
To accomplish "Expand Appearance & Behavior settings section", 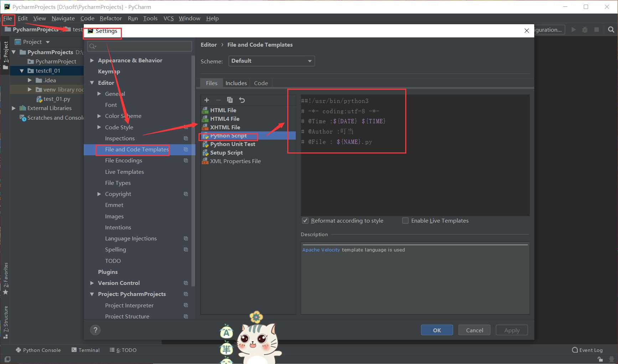I will point(92,61).
